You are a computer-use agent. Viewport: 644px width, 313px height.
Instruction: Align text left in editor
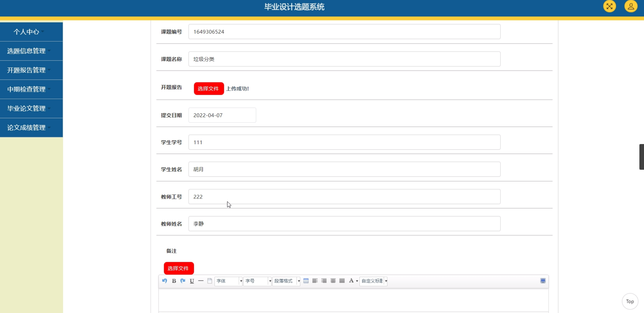pyautogui.click(x=315, y=281)
